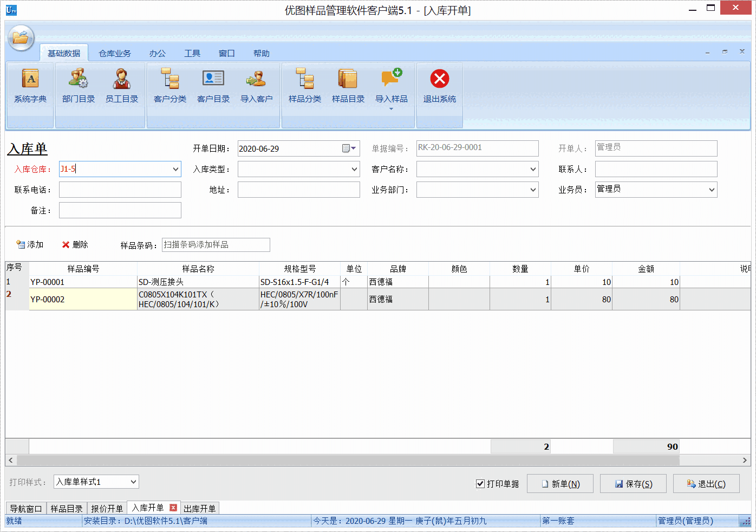Close the 入库开单 tab via its red X
The width and height of the screenshot is (756, 532).
click(173, 508)
